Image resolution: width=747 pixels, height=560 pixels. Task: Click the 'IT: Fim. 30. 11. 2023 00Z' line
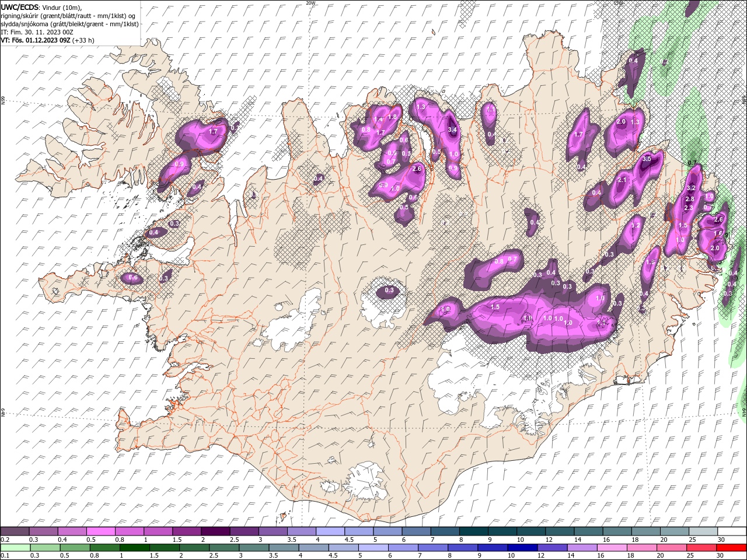click(x=37, y=32)
